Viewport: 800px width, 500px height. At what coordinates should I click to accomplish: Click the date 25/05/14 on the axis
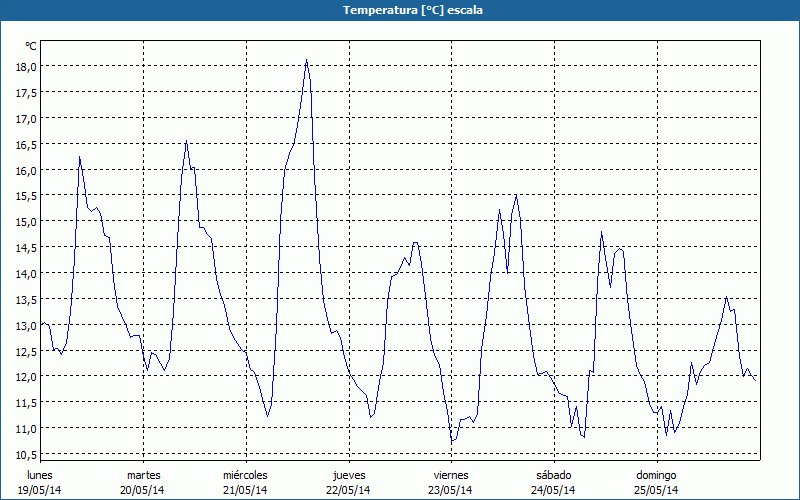(x=656, y=490)
